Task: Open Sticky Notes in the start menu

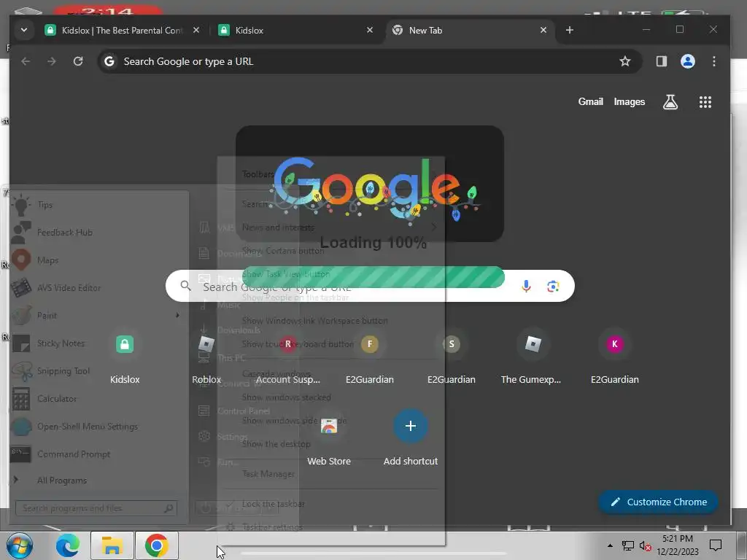Action: (x=98, y=343)
